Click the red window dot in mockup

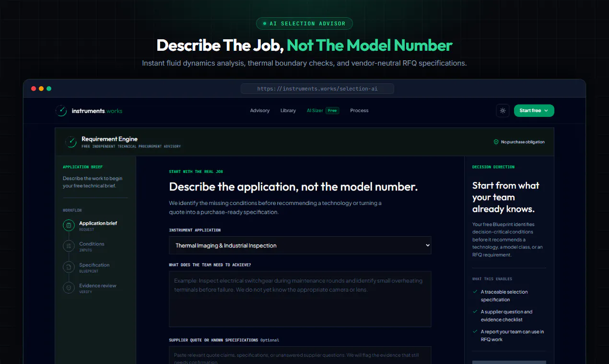click(x=34, y=89)
